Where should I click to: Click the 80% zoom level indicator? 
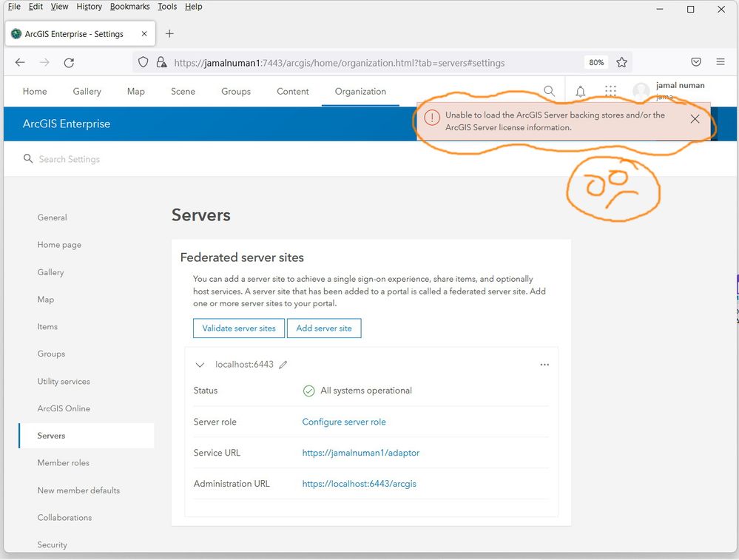point(596,62)
